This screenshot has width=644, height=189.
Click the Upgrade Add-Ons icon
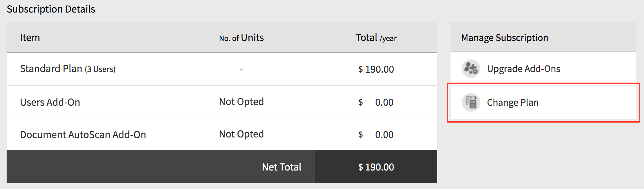click(471, 69)
